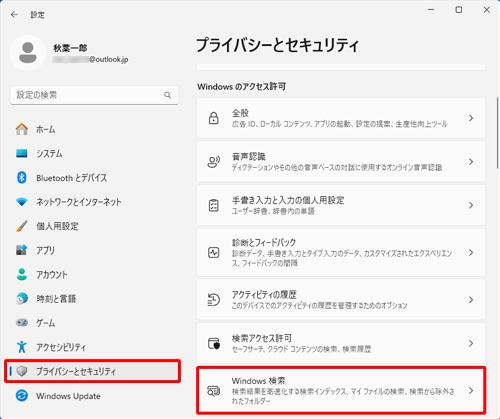Screen dimensions: 500x419
Task: Click the privacy shield icon
Action: [22, 371]
